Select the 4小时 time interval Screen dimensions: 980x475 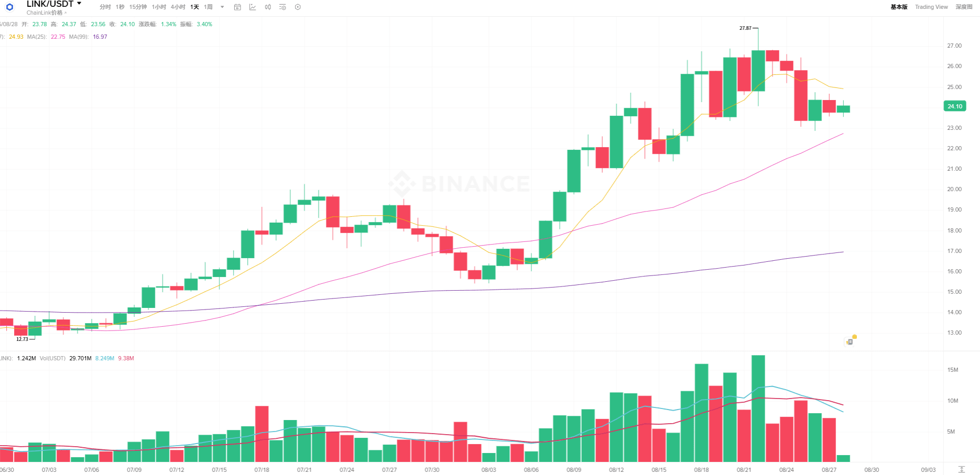(178, 7)
